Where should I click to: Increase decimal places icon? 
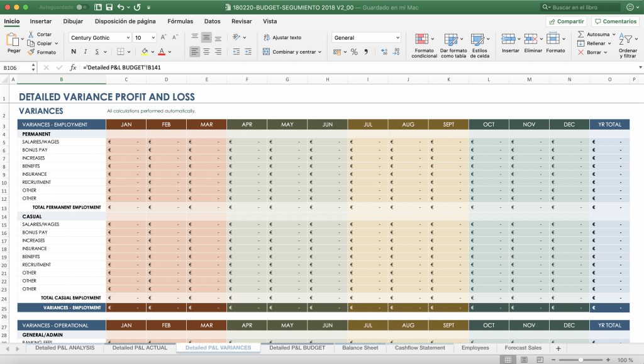[x=384, y=52]
